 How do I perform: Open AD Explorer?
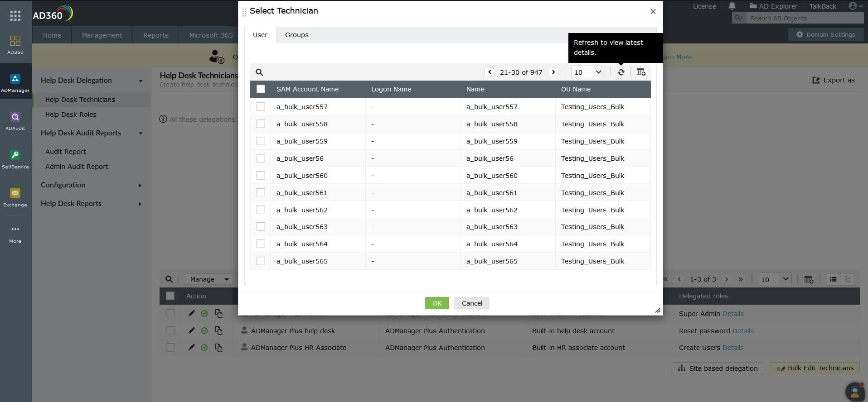(774, 6)
